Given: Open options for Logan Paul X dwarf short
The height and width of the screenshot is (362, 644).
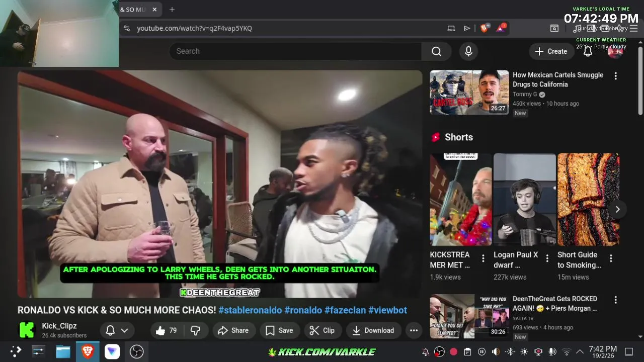Looking at the screenshot, I should point(547,258).
